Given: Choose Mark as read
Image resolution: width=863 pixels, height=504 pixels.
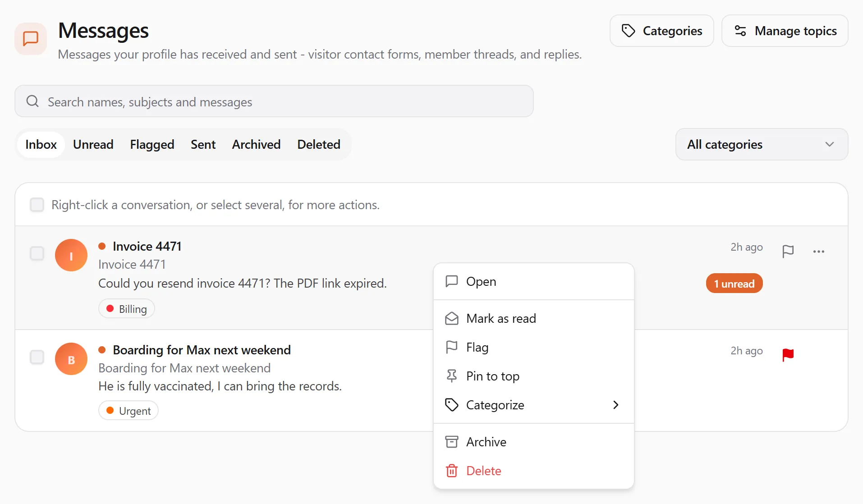Looking at the screenshot, I should [534, 318].
